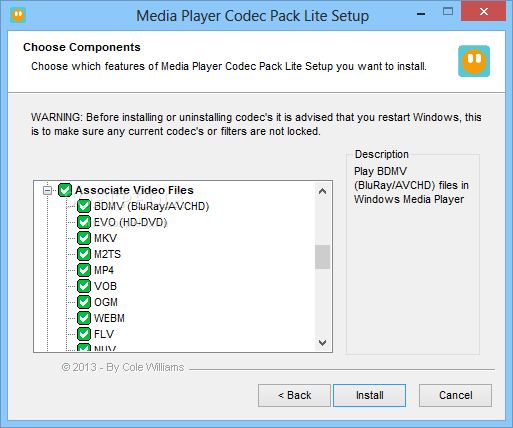Uncheck the Associate Video Files checkbox
This screenshot has width=513, height=428.
[x=65, y=190]
